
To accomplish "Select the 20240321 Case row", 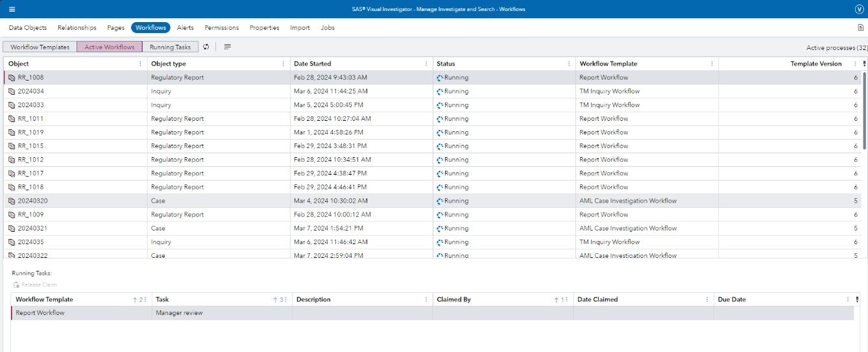I will [433, 228].
